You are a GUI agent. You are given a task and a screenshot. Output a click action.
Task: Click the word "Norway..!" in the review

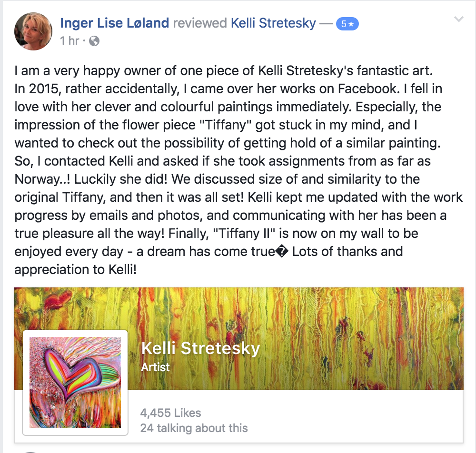(43, 179)
